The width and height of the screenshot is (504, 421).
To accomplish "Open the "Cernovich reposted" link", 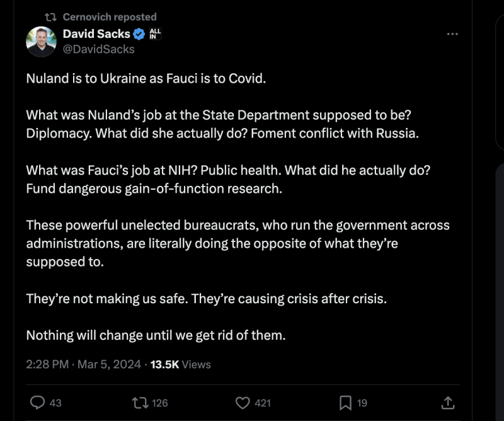I will pyautogui.click(x=110, y=17).
